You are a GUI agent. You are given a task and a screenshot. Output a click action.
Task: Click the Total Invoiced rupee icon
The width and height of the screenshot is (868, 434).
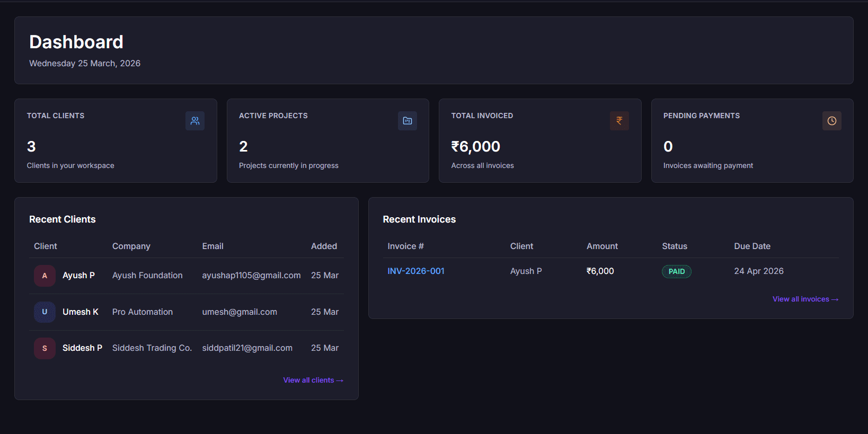coord(619,121)
